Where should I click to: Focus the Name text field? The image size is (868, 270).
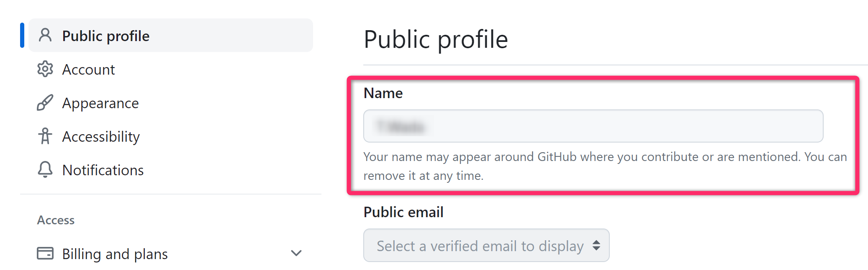click(593, 126)
